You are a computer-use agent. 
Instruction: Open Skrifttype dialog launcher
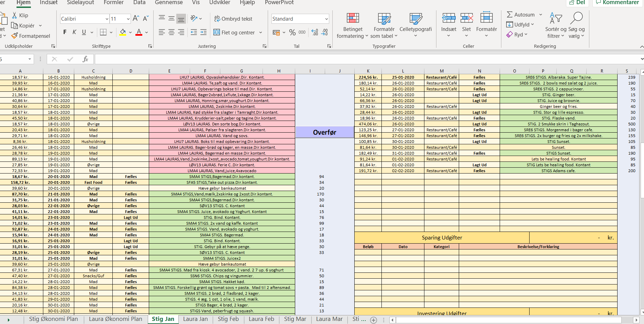(150, 46)
